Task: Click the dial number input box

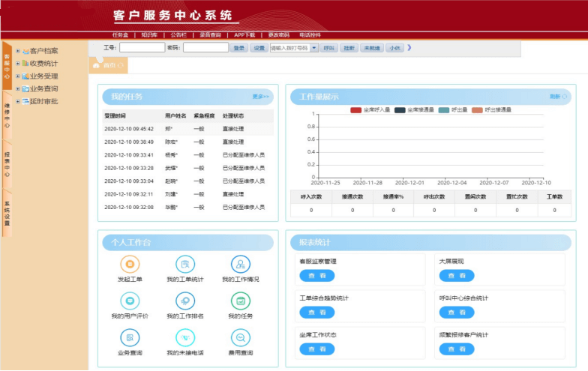Action: pos(289,48)
